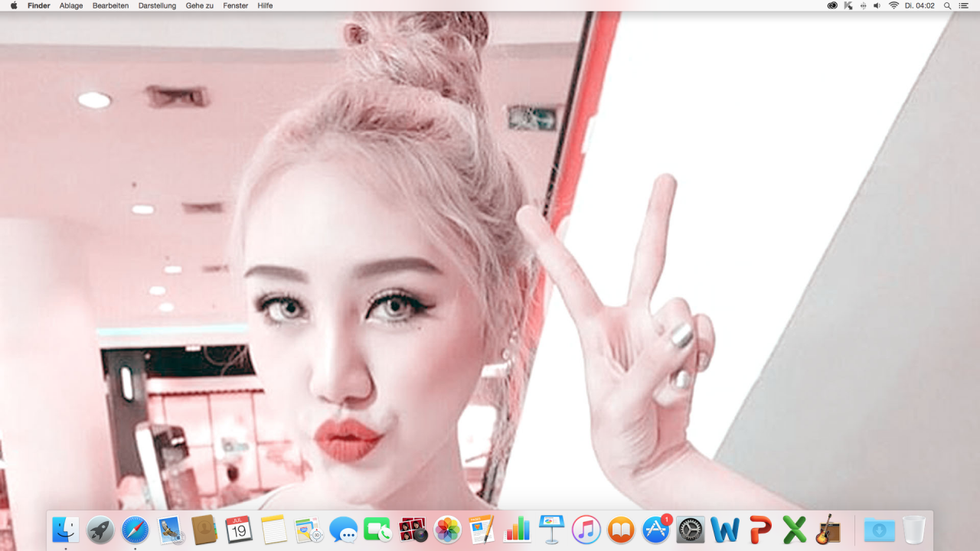This screenshot has height=551, width=980.
Task: Launch Microsoft Word from the dock
Action: (x=725, y=530)
